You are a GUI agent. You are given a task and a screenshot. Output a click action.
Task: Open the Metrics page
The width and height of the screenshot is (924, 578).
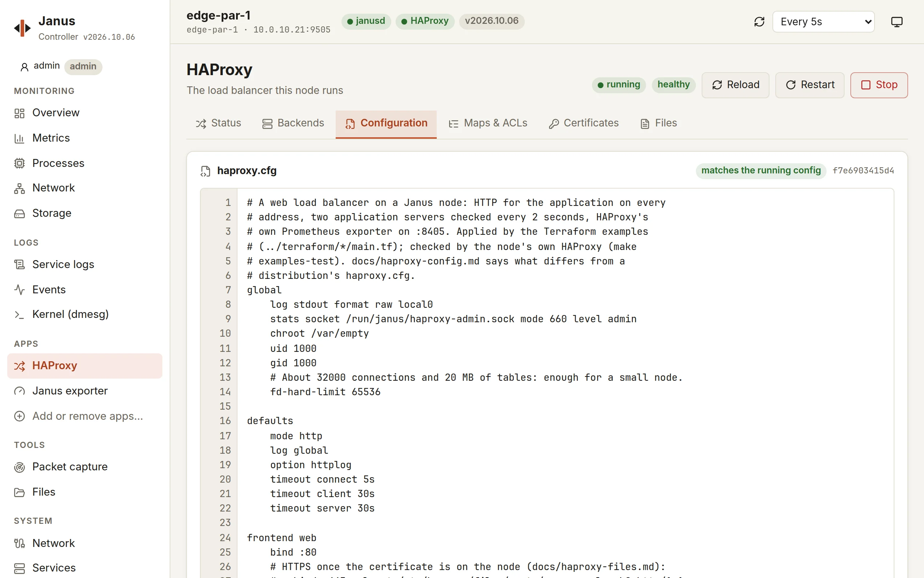[x=85, y=138]
